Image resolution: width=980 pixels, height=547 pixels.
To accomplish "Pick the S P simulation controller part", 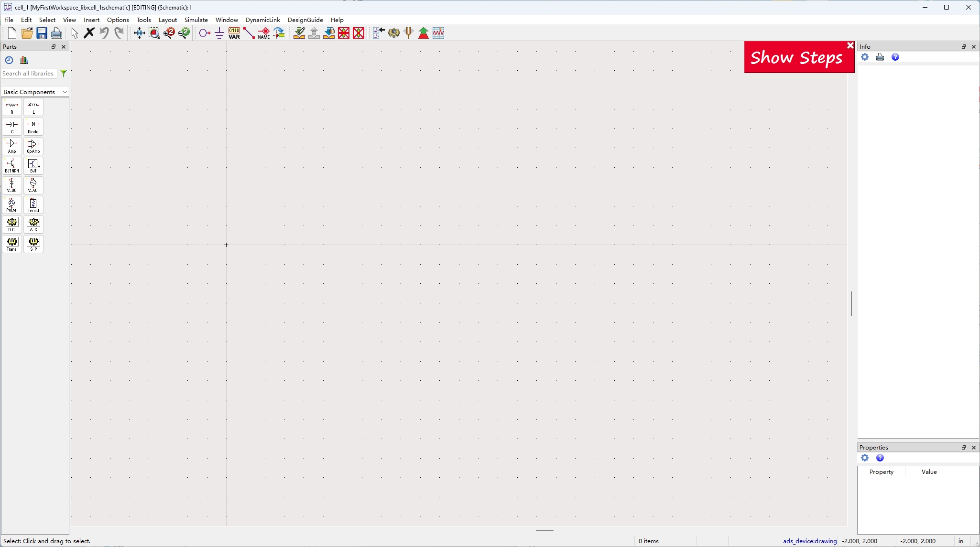I will (x=33, y=244).
